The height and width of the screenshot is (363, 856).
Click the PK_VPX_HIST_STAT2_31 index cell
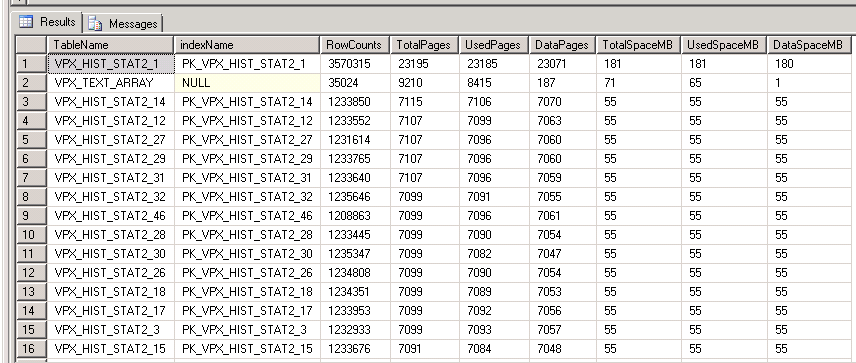pyautogui.click(x=247, y=178)
